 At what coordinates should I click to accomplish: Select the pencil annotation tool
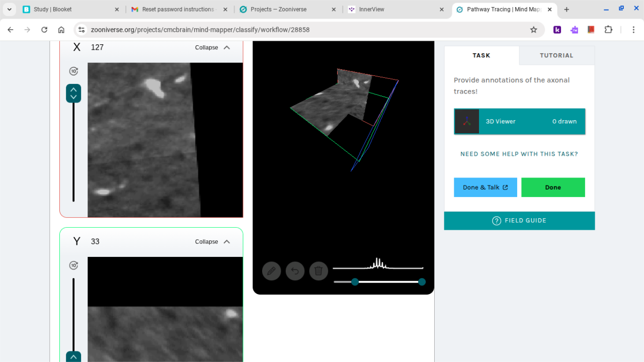271,271
